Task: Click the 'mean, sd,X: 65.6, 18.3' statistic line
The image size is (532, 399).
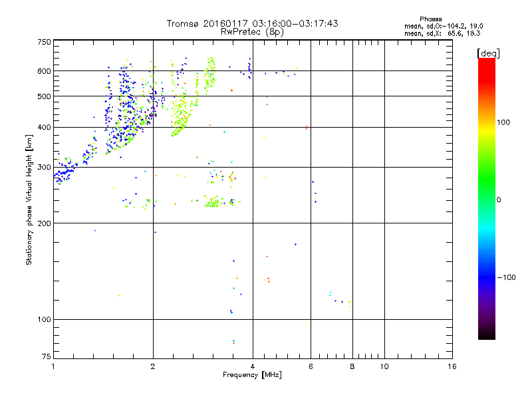Action: pos(442,34)
